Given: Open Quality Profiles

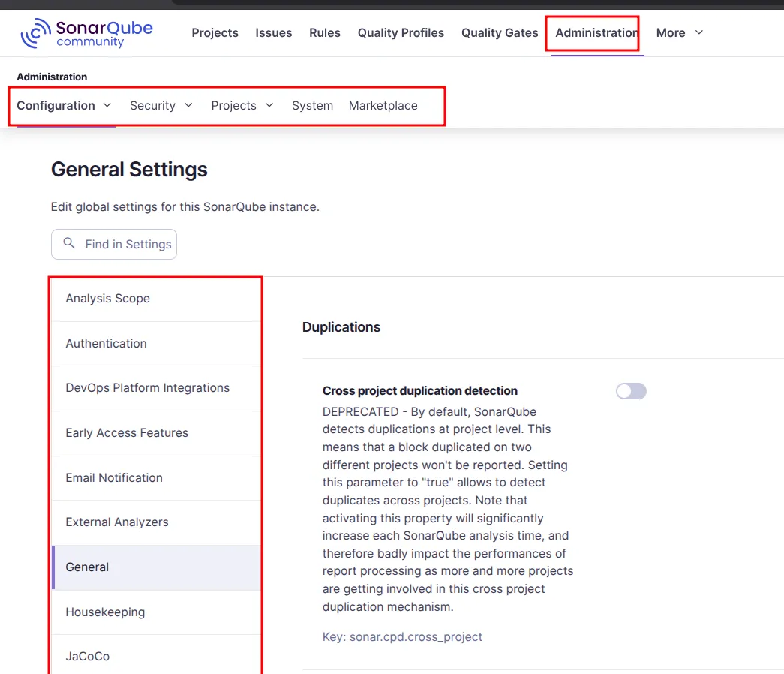Looking at the screenshot, I should point(401,32).
